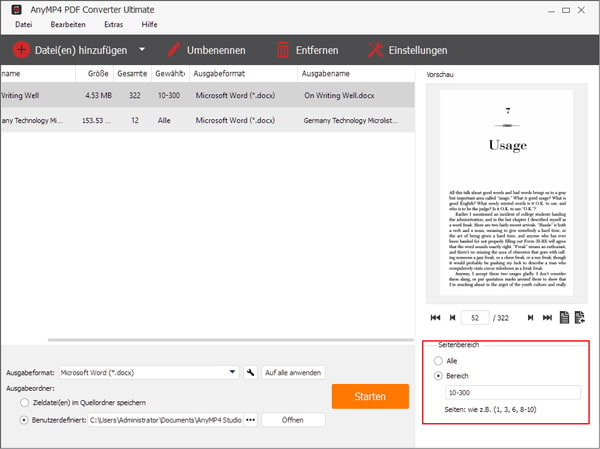Click Germany Technology Microlist output name
Viewport: 600px width, 449px height.
point(351,121)
